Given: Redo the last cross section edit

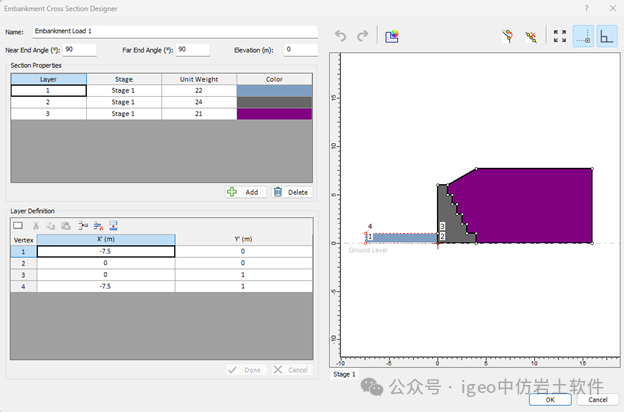Looking at the screenshot, I should tap(363, 36).
